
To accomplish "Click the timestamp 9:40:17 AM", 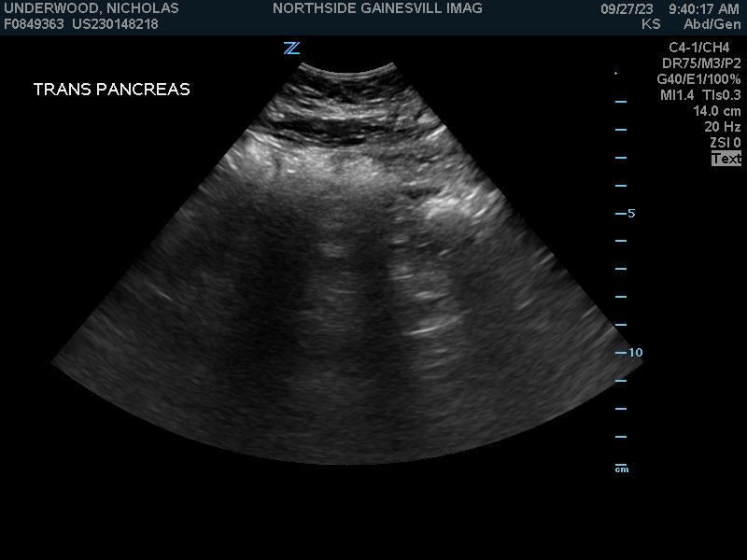I will (x=704, y=8).
